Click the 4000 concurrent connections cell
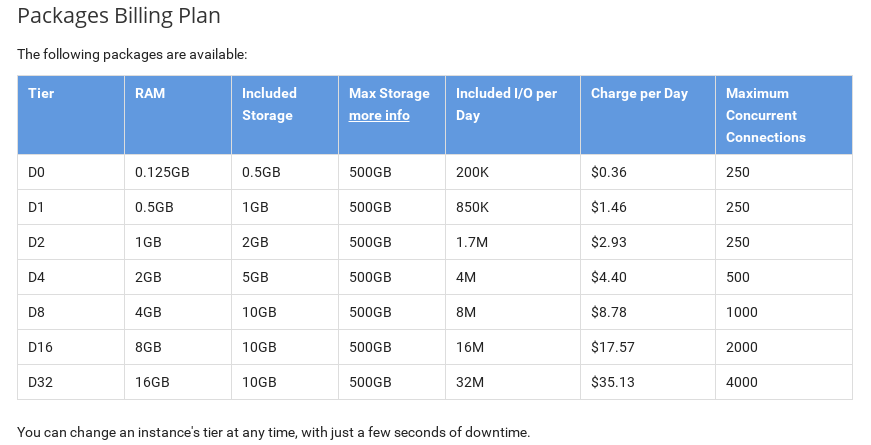The width and height of the screenshot is (871, 445). 742,382
